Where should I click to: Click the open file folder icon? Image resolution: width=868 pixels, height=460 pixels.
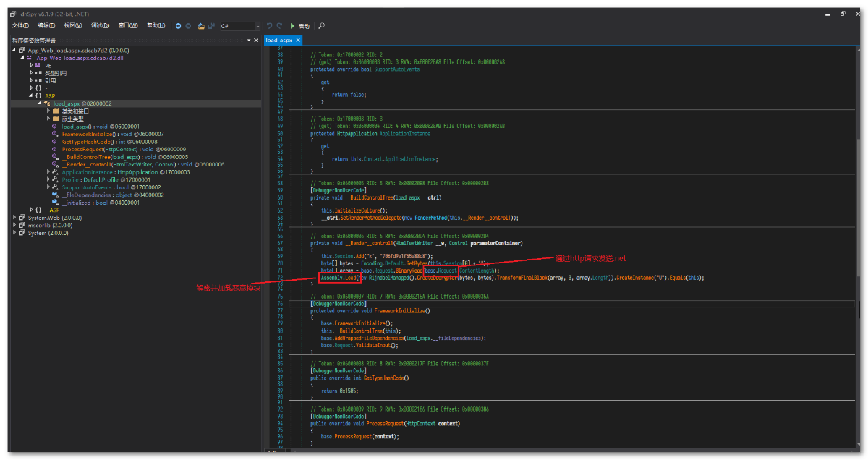coord(201,26)
